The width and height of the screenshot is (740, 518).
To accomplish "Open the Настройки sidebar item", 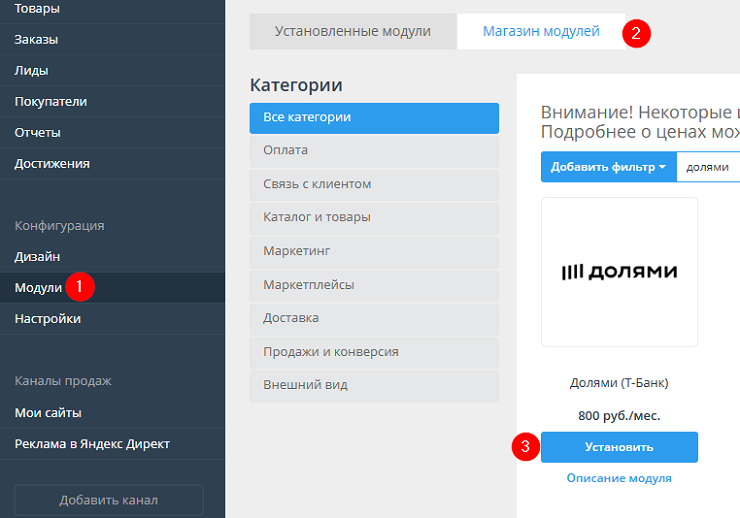I will tap(48, 319).
